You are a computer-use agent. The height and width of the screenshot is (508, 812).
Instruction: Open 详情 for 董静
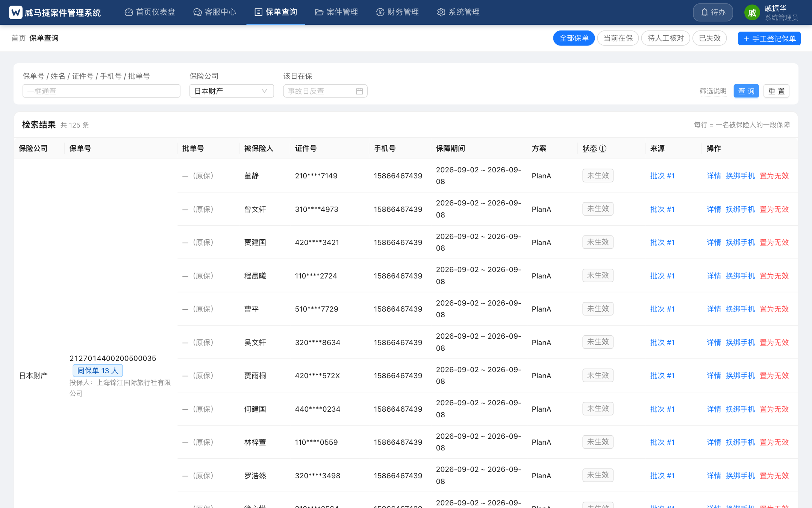[x=714, y=176]
